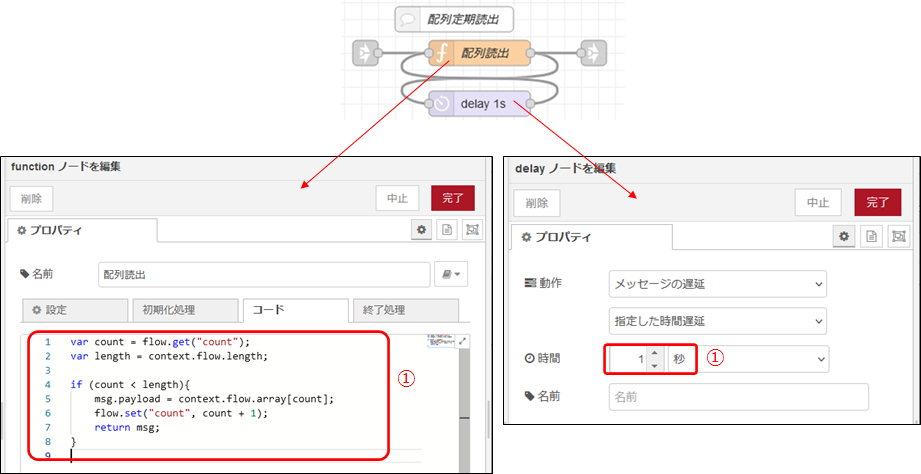Open node settings gear in function editor

coord(423,230)
